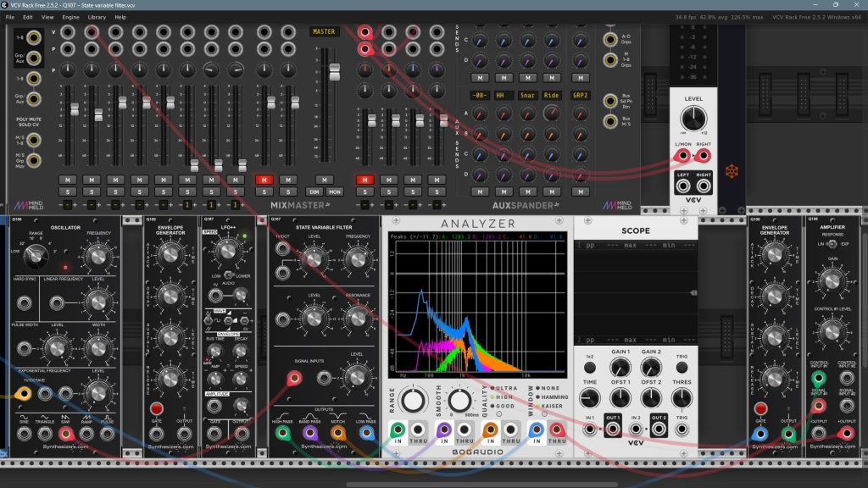Open the View menu
The width and height of the screenshot is (868, 488).
click(x=47, y=17)
